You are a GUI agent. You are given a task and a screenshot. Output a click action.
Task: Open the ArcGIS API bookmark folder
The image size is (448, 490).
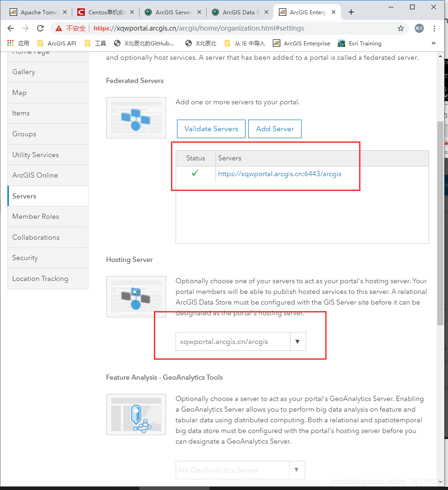[x=57, y=43]
